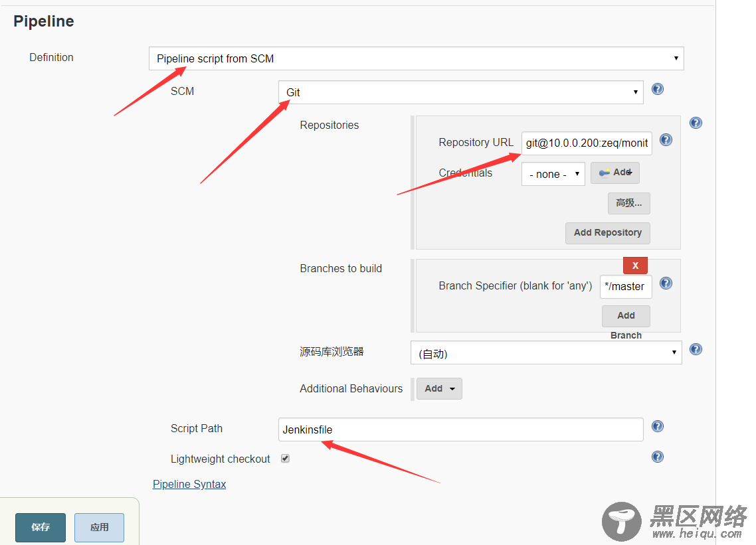756x545 pixels.
Task: Focus the Script Path Jenkinsfile field
Action: click(x=460, y=429)
